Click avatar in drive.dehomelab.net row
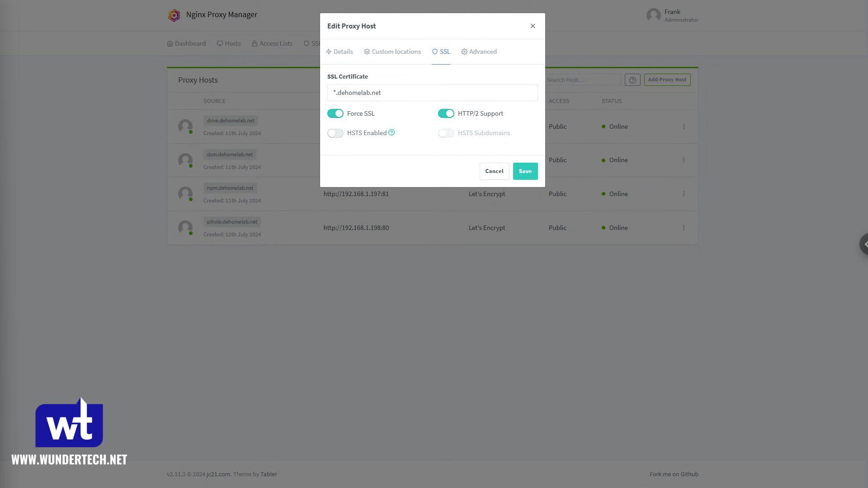Screen dimensions: 868x488 pyautogui.click(x=185, y=127)
